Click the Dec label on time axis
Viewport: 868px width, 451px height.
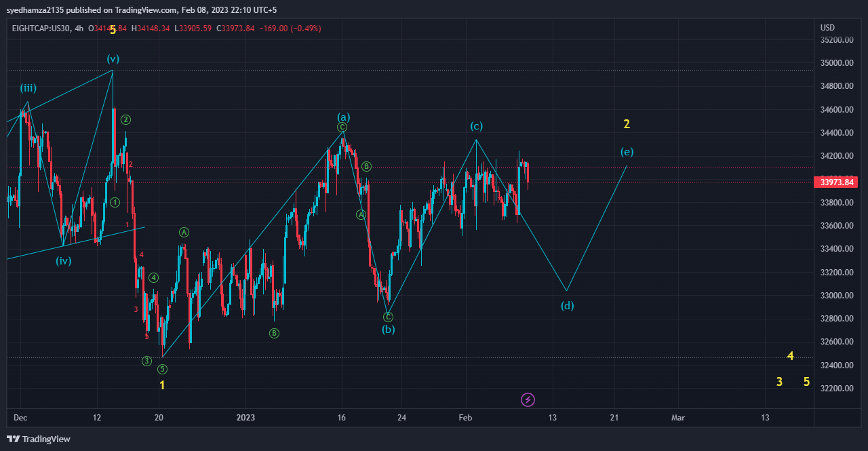20,418
